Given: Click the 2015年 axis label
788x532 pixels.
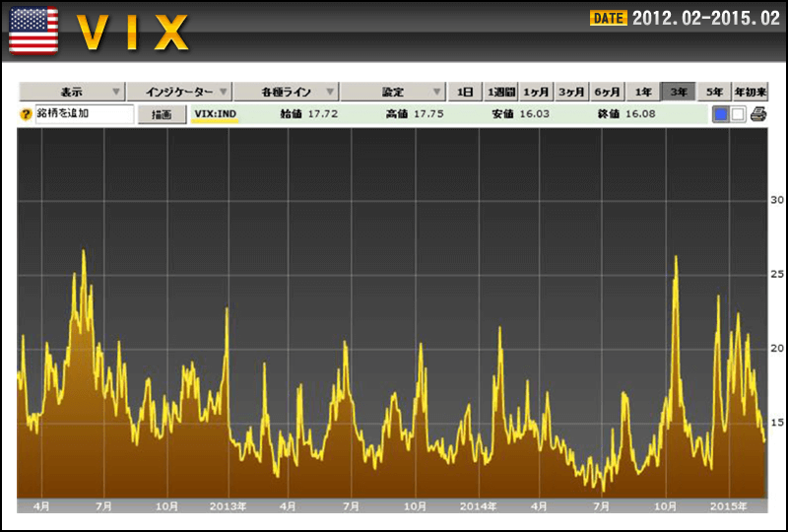Looking at the screenshot, I should click(728, 506).
